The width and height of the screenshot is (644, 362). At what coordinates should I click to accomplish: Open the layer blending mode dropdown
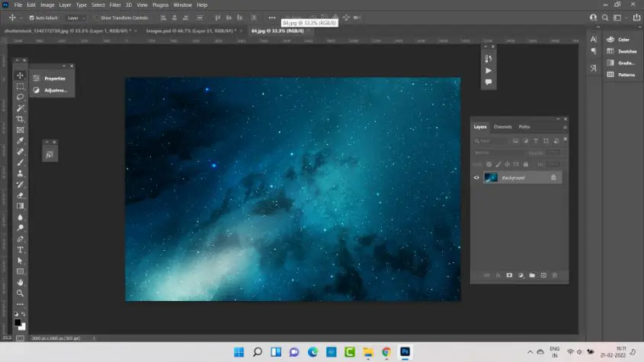pos(493,152)
